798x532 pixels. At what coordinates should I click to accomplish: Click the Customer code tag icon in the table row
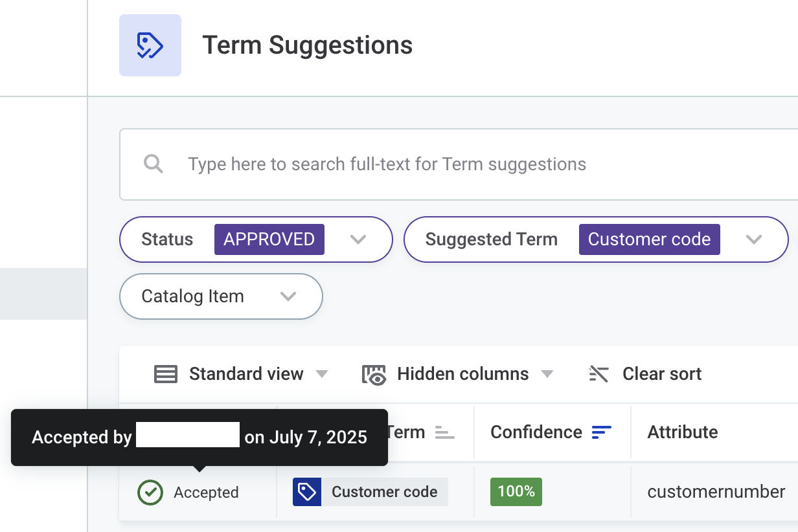tap(306, 492)
